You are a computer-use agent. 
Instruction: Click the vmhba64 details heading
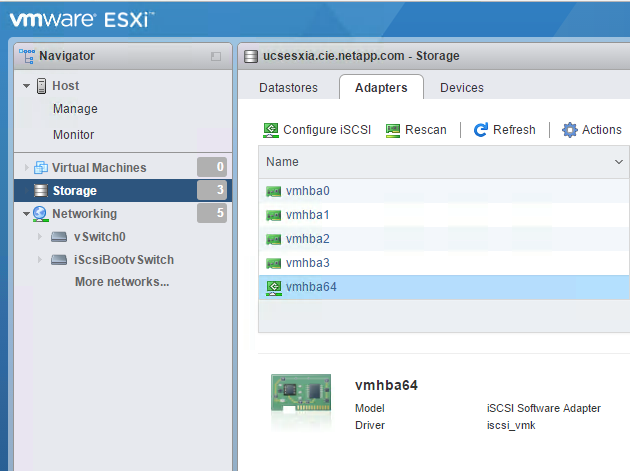pyautogui.click(x=387, y=385)
